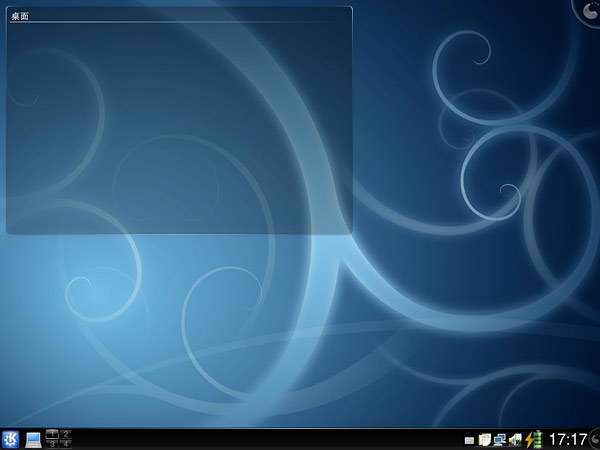Switch to virtual desktop 3 in pager

[52, 444]
